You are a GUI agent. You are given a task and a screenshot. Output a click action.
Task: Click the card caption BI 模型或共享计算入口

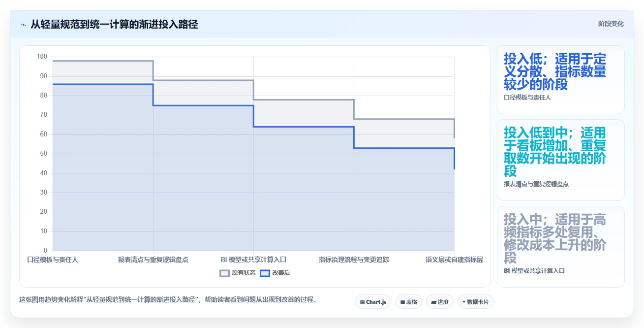[x=534, y=270]
